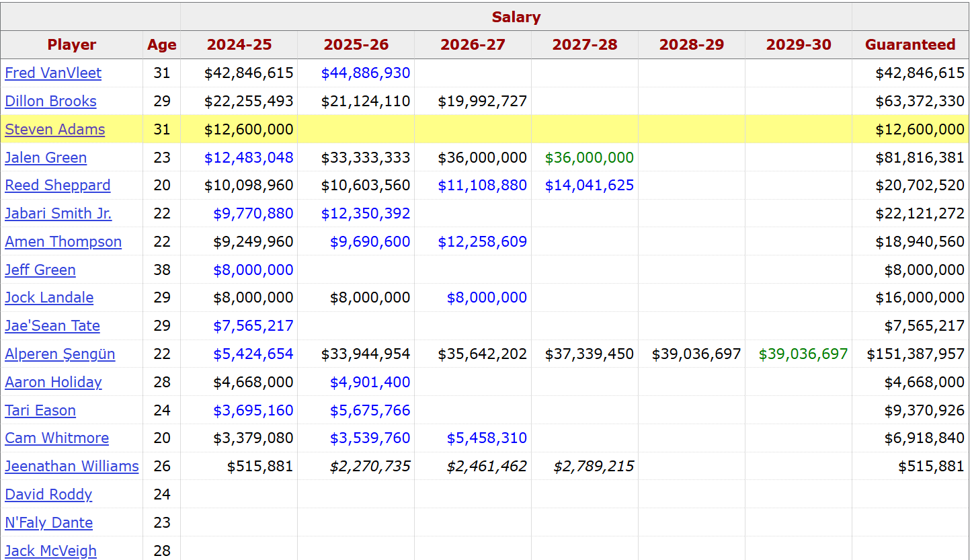This screenshot has height=560, width=970.
Task: Open Fred VanVleet's player page
Action: pos(53,73)
